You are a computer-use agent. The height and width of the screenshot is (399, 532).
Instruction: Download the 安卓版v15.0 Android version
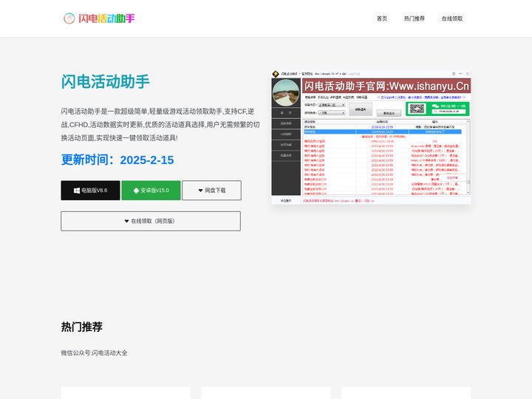151,191
